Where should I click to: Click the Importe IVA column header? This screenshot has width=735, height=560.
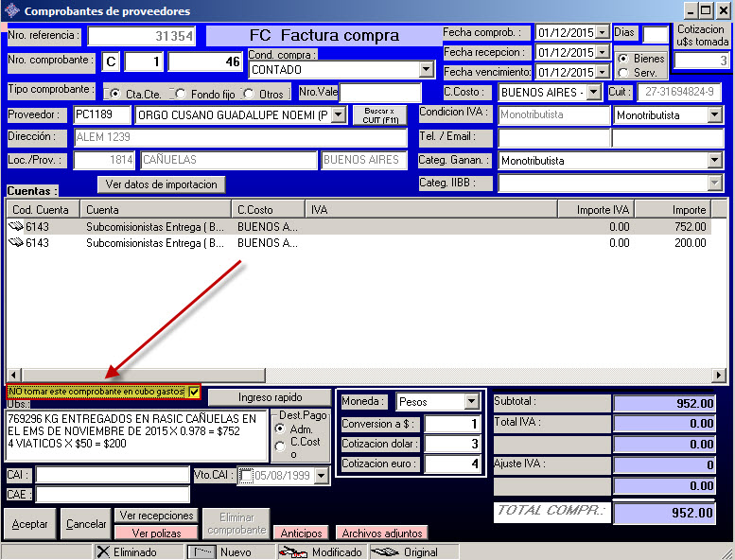point(593,209)
